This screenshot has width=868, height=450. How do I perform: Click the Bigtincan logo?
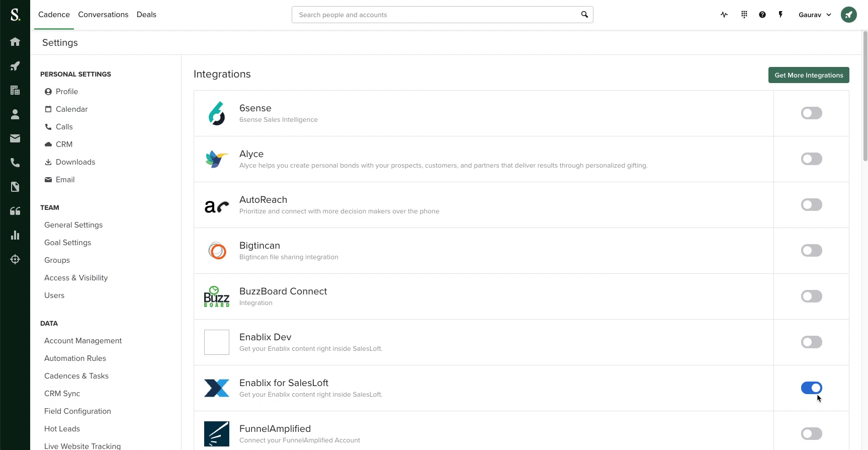click(217, 251)
